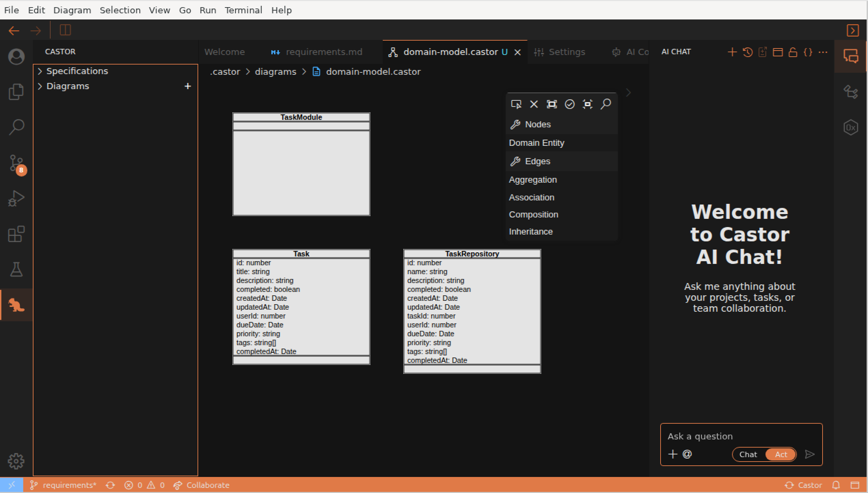The width and height of the screenshot is (868, 493).
Task: Open the Diagram menu in the menu bar
Action: 72,10
